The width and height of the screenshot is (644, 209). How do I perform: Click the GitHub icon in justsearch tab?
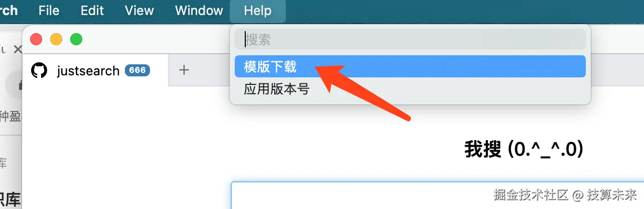pyautogui.click(x=39, y=70)
